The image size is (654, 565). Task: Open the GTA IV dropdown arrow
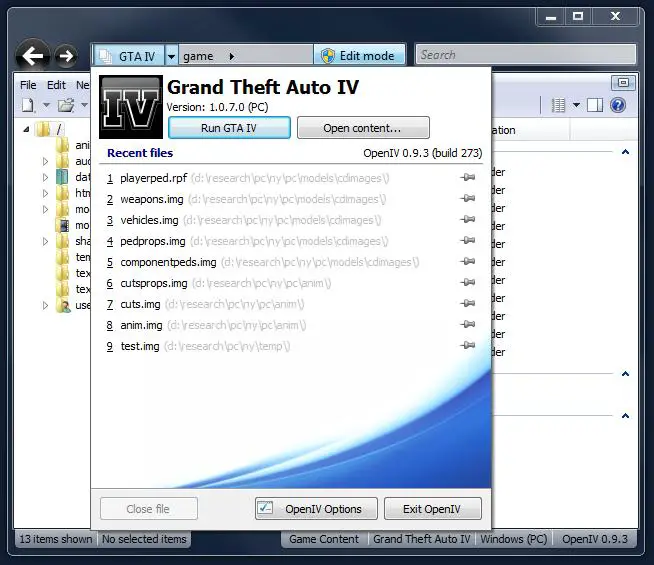pyautogui.click(x=171, y=56)
